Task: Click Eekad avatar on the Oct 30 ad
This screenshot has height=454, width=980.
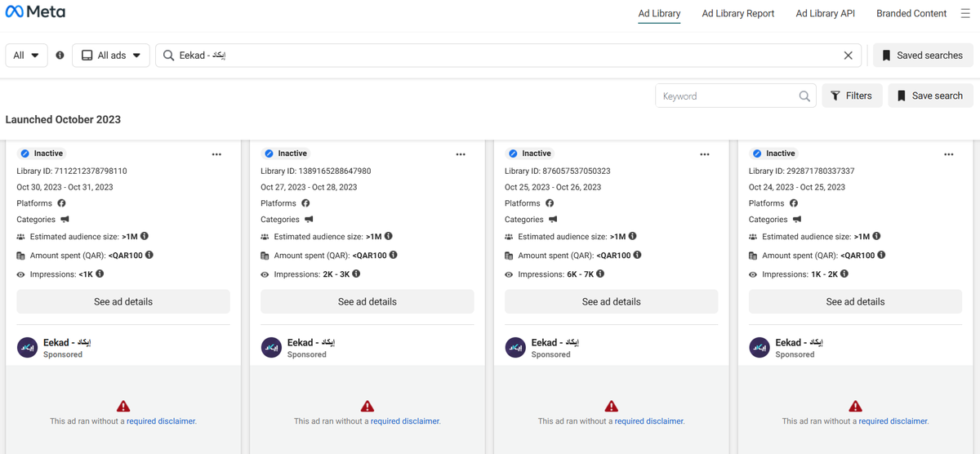Action: (x=27, y=348)
